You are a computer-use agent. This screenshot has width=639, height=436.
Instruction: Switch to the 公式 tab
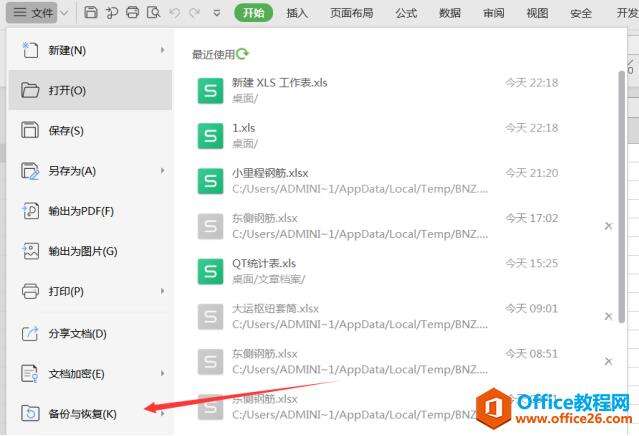click(x=406, y=13)
